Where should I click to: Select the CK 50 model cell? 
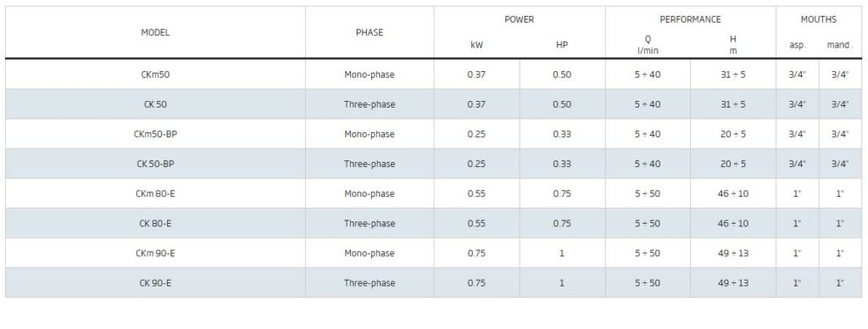pyautogui.click(x=155, y=104)
